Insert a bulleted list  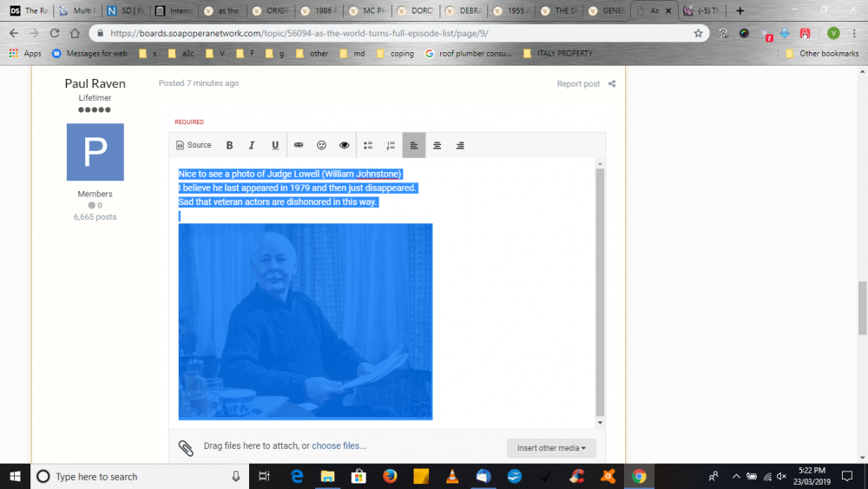tap(368, 145)
